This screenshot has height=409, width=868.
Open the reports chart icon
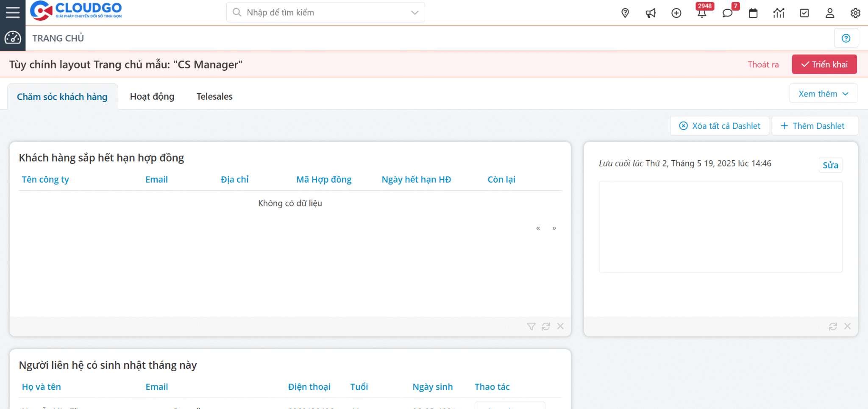pos(779,13)
